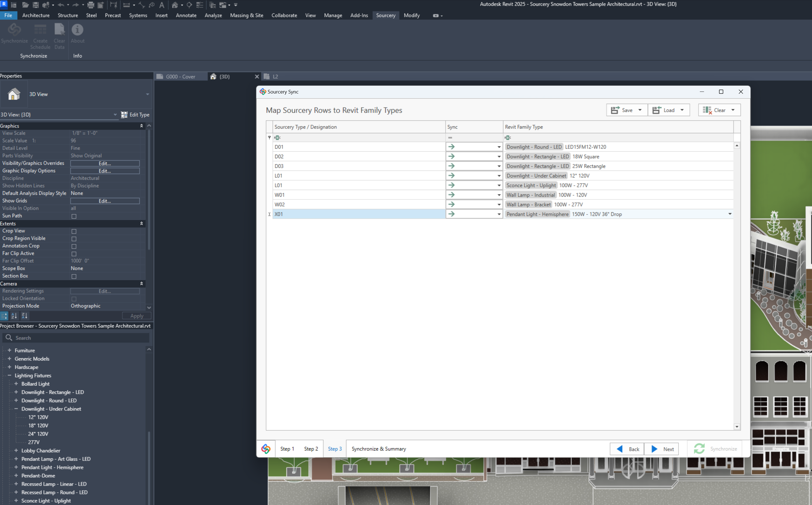Open Revit Family Type dropdown for X01
This screenshot has width=812, height=505.
coord(730,214)
